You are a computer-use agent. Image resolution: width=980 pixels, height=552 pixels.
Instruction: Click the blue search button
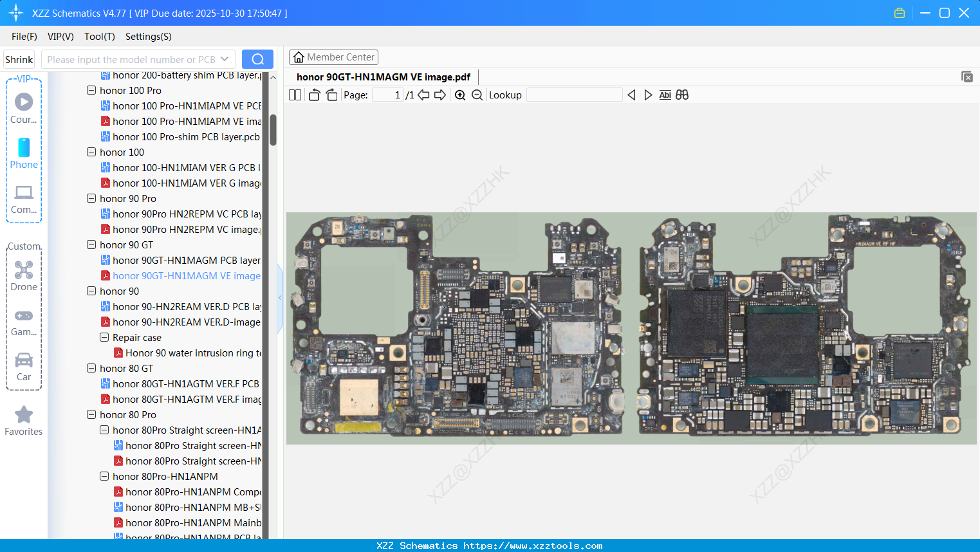(x=257, y=59)
